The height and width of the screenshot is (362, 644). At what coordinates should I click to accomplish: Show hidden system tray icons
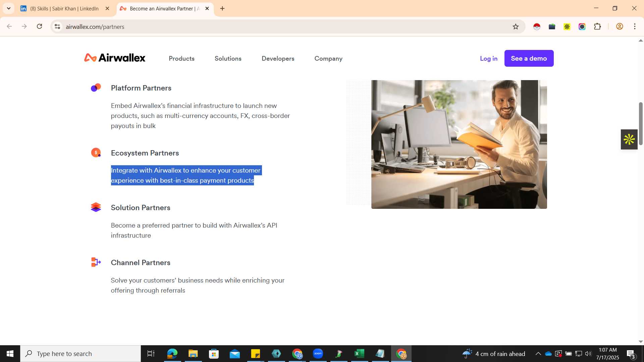[x=538, y=354]
